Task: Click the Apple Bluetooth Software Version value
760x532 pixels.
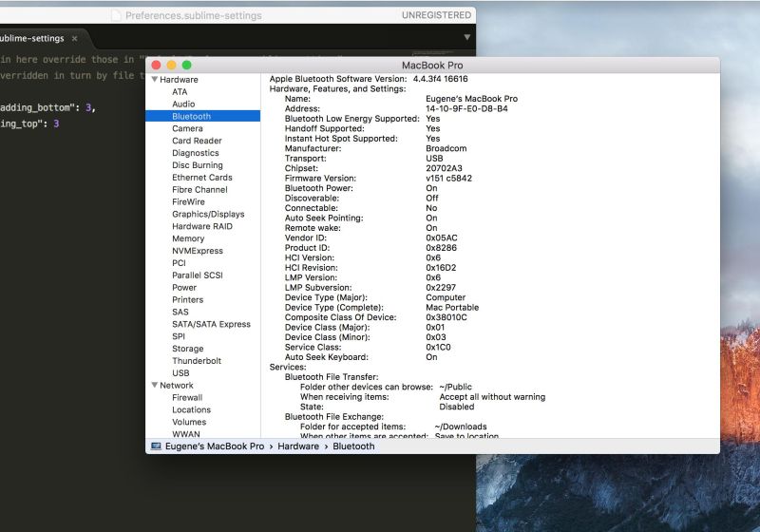Action: (x=440, y=79)
